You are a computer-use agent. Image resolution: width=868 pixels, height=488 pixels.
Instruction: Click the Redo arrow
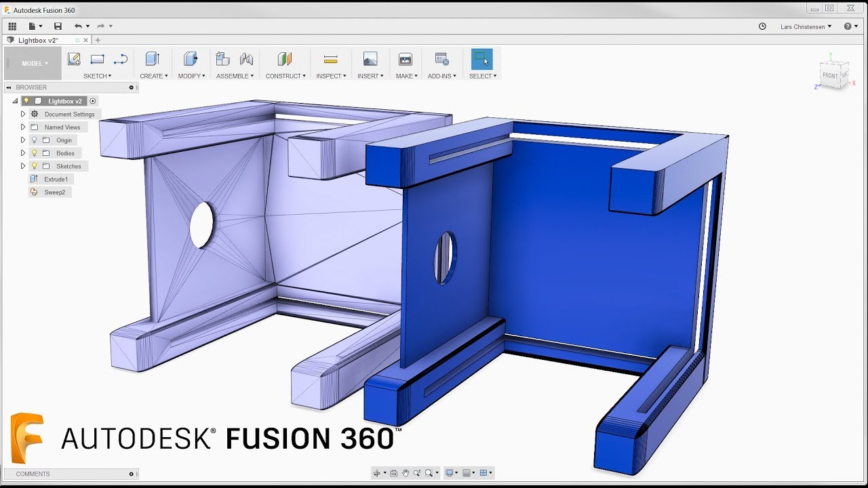pyautogui.click(x=100, y=26)
